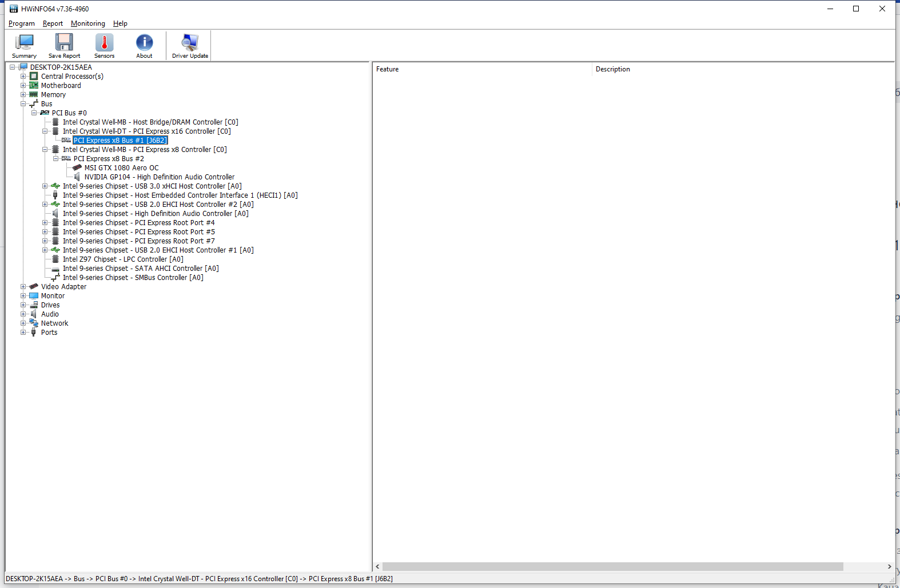Click the Monitor node icon
The image size is (900, 588).
pyautogui.click(x=34, y=295)
